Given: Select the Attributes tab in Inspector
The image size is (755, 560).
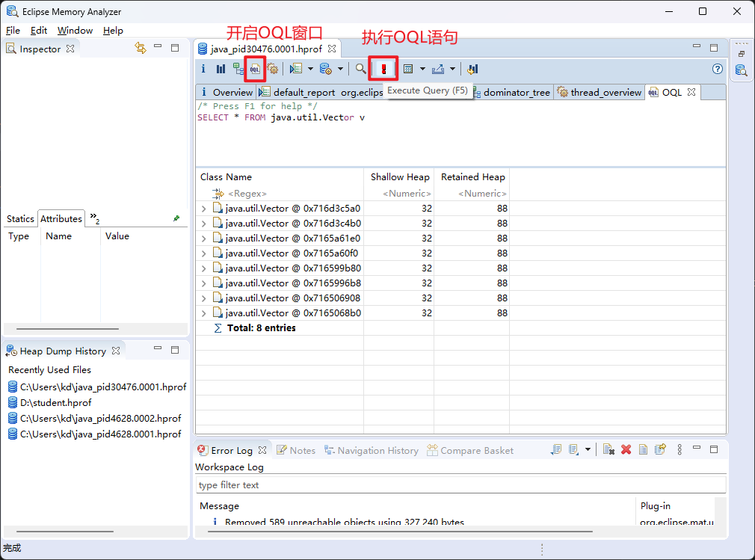Looking at the screenshot, I should click(61, 218).
